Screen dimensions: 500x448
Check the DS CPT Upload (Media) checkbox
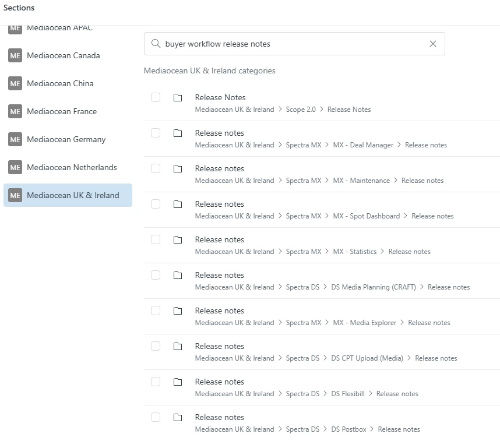pyautogui.click(x=156, y=346)
